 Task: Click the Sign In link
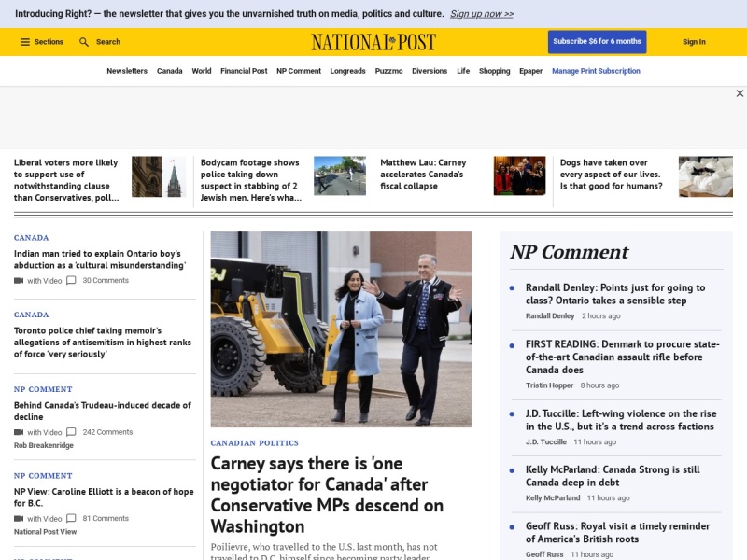point(694,42)
